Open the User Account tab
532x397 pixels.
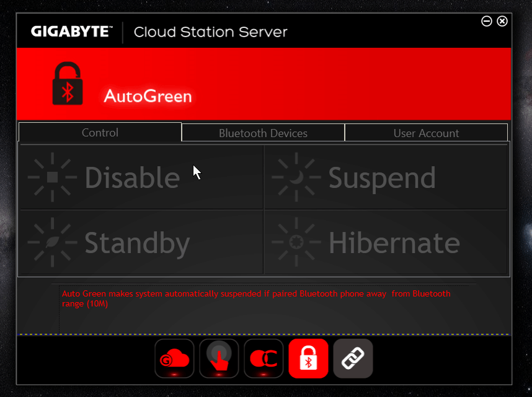pos(426,133)
